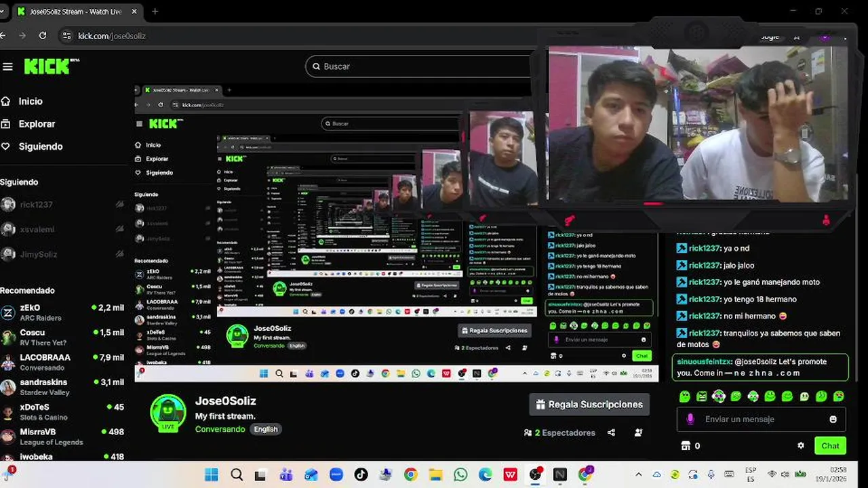Open WhatsApp from the taskbar
868x488 pixels.
pyautogui.click(x=460, y=474)
